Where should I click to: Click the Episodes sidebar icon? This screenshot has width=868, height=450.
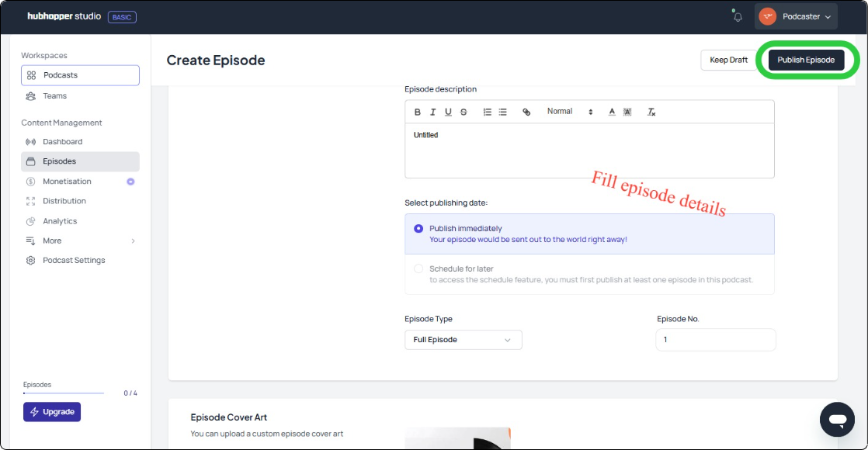(31, 161)
